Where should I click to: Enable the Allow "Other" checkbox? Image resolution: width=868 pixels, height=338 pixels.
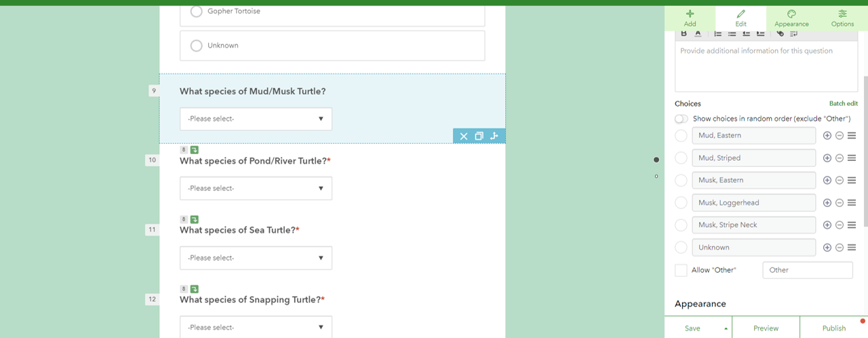(x=681, y=270)
